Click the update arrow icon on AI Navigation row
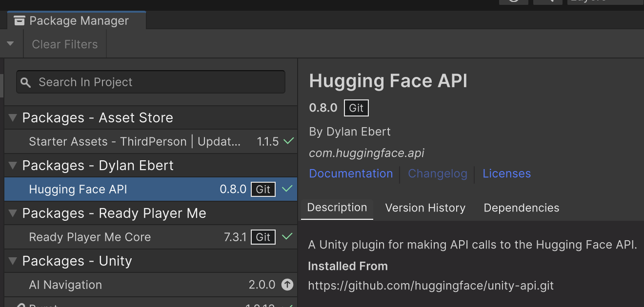This screenshot has width=644, height=307. click(x=288, y=285)
